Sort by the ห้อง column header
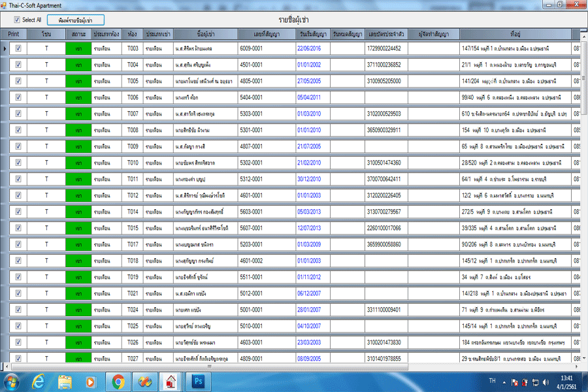The image size is (588, 392). 133,33
